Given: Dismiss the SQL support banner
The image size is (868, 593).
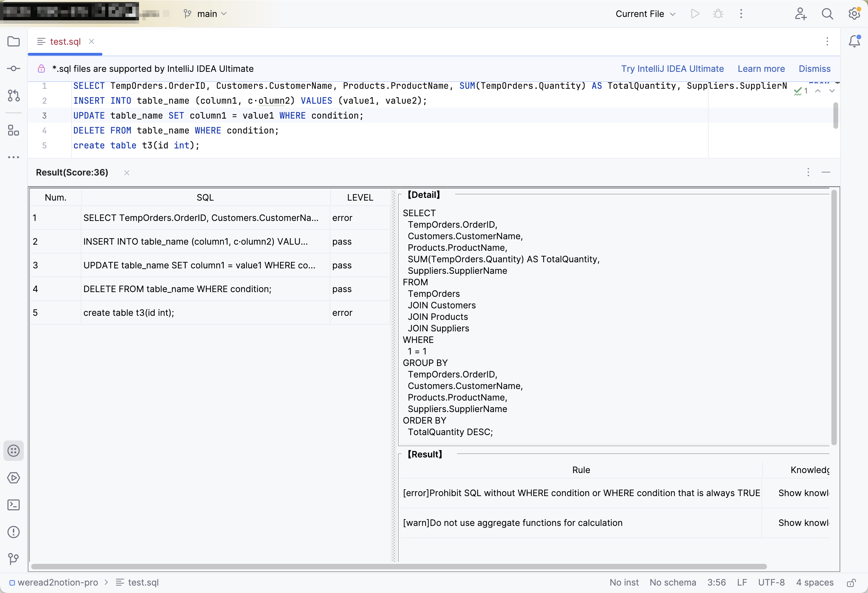Looking at the screenshot, I should point(814,69).
